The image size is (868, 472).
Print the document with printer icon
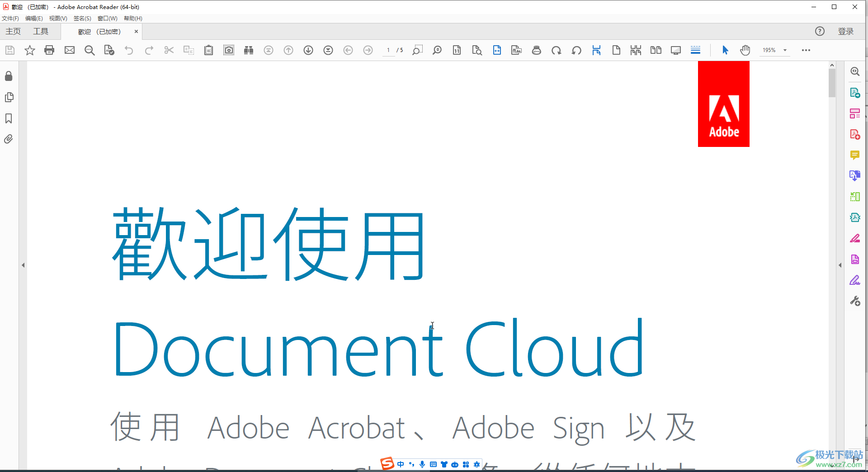(x=49, y=50)
